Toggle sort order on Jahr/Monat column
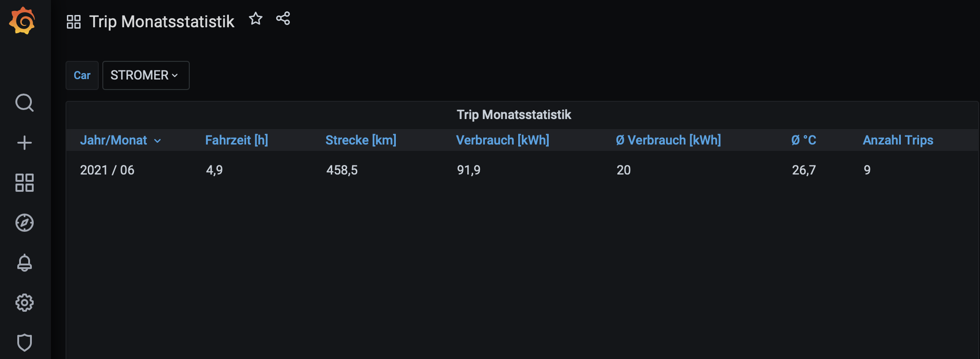Screen dimensions: 980x359 [114, 140]
